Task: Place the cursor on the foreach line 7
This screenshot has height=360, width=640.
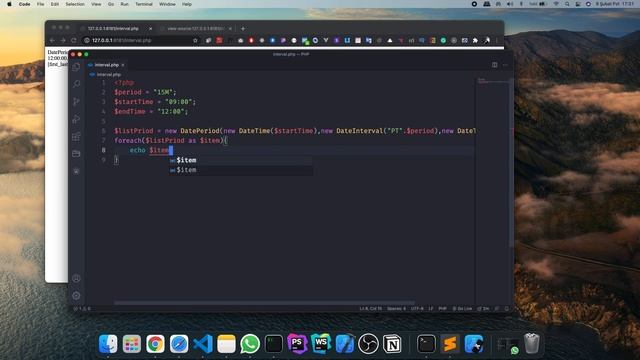Action: click(171, 140)
